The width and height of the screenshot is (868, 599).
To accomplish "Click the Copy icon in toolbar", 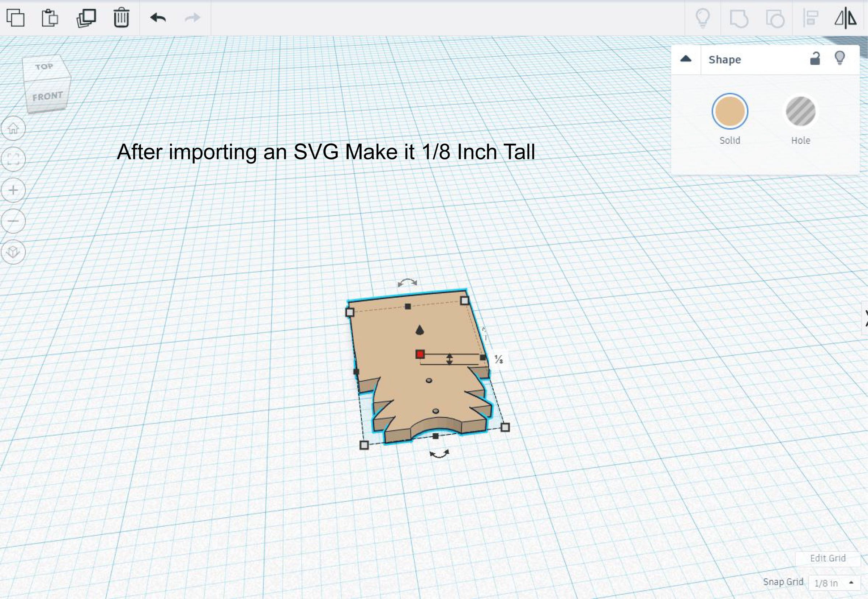I will pyautogui.click(x=16, y=18).
